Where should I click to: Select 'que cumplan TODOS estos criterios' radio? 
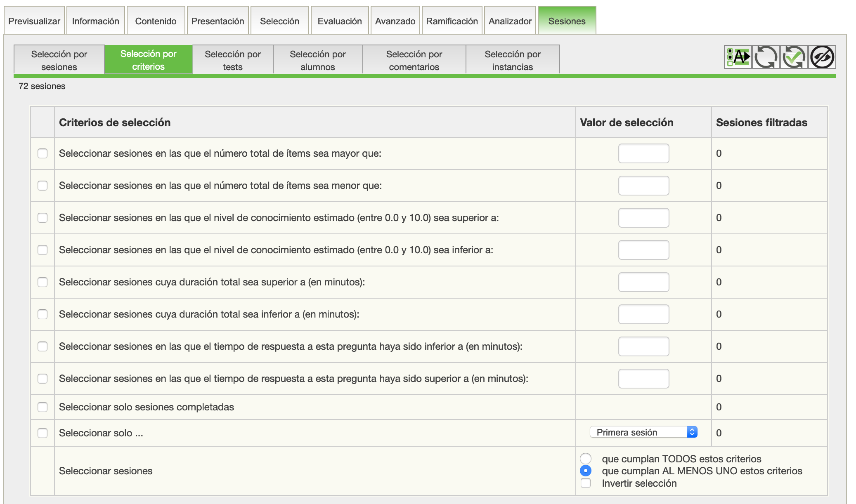pos(585,459)
